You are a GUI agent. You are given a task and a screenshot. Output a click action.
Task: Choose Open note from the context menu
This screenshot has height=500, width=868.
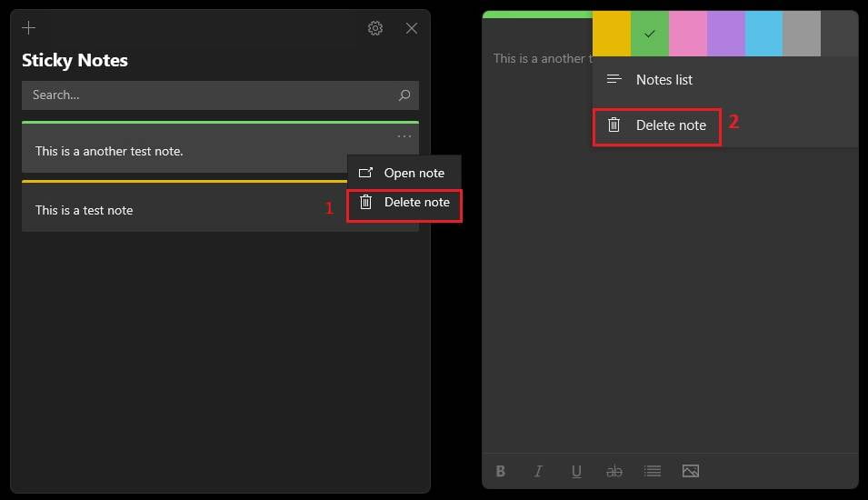coord(404,173)
